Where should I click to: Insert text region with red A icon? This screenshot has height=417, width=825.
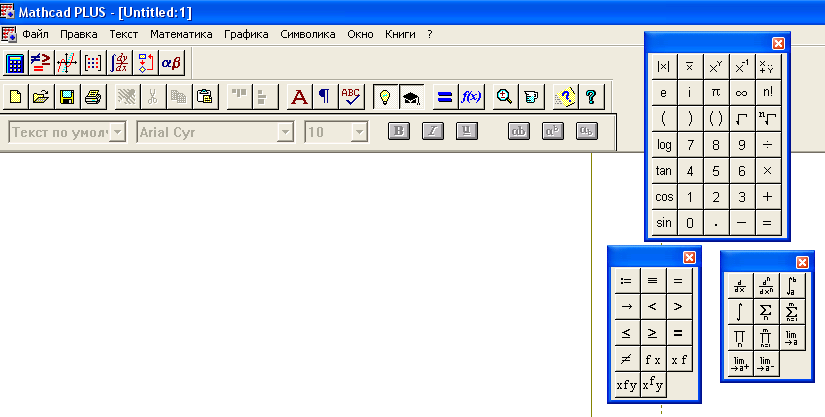[x=299, y=97]
